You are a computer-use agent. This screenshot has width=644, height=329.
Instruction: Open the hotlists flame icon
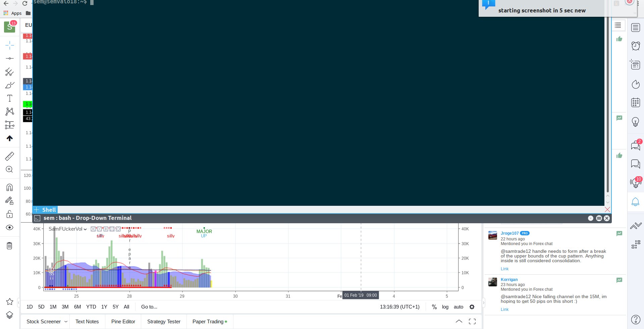pos(636,84)
